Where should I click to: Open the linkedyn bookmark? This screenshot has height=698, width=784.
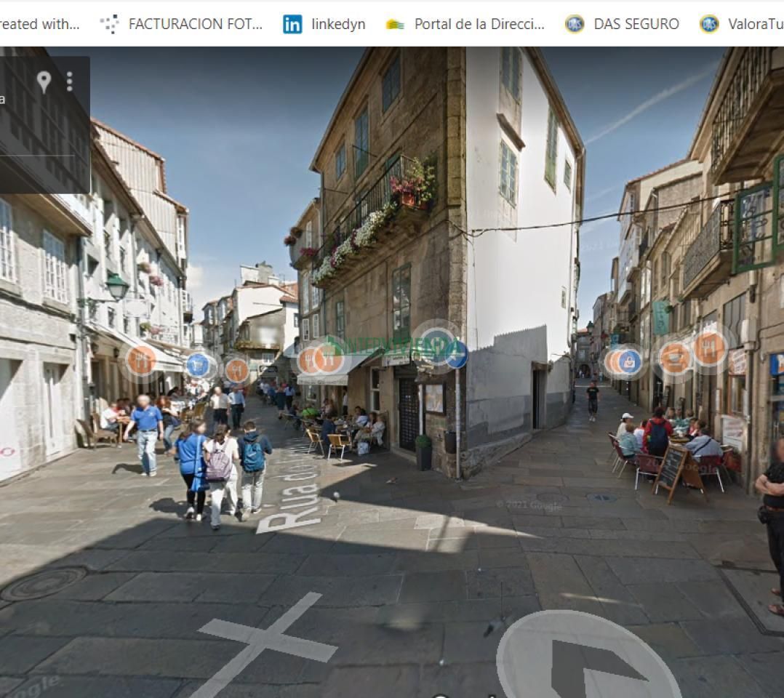tap(337, 24)
